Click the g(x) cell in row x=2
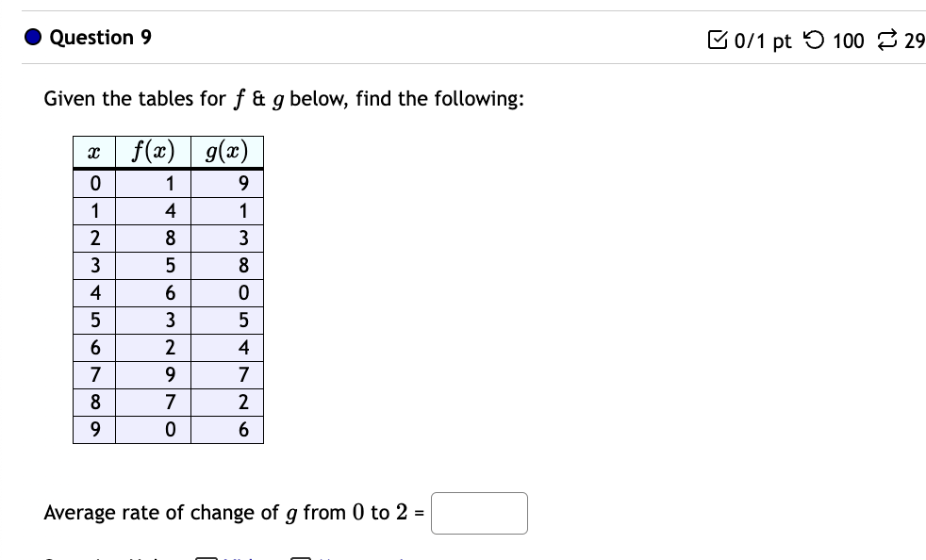Image resolution: width=926 pixels, height=560 pixels. click(x=243, y=235)
